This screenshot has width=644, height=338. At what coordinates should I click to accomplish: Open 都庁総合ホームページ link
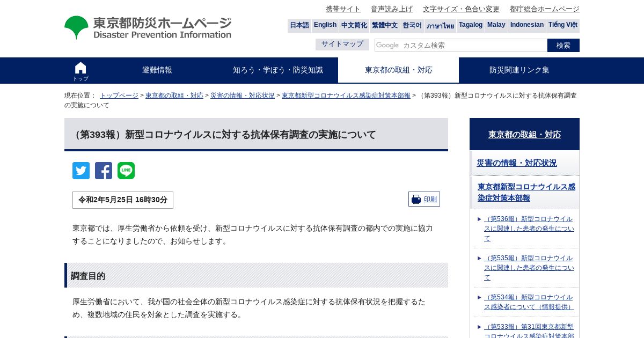click(x=545, y=9)
